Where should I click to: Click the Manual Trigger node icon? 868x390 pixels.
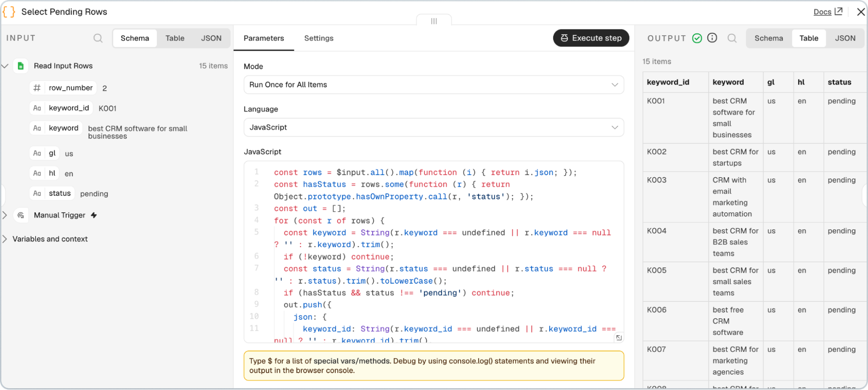[20, 215]
